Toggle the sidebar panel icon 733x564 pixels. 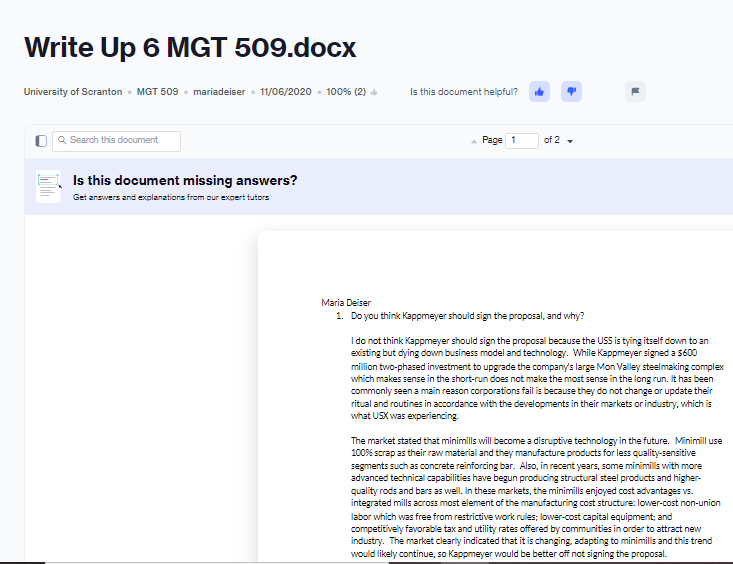click(x=41, y=141)
